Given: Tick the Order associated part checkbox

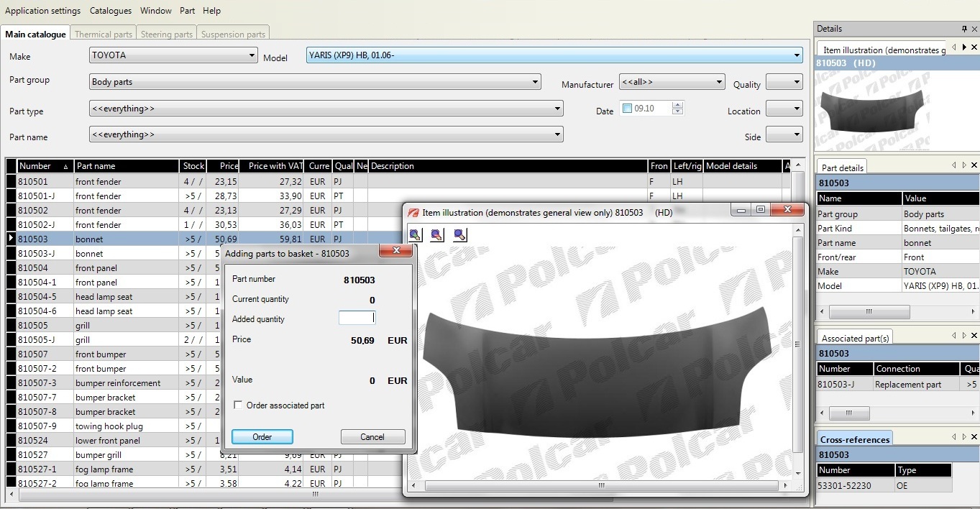Looking at the screenshot, I should (238, 405).
